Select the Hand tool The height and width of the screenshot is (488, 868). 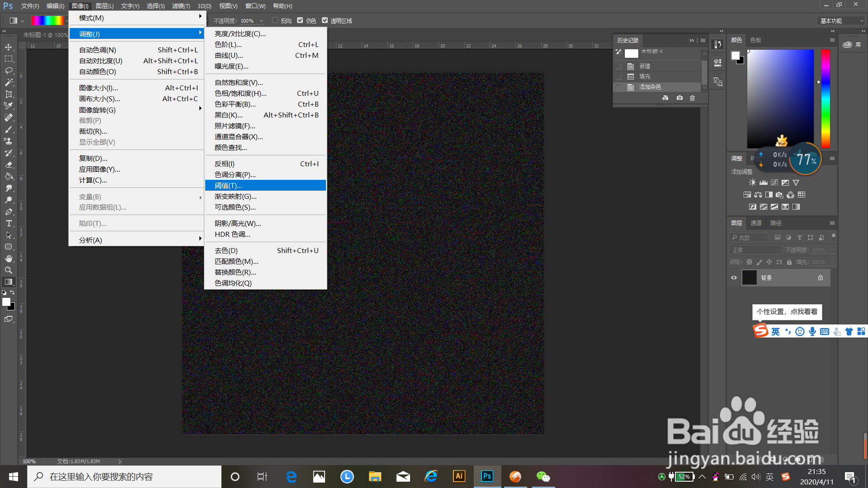9,258
